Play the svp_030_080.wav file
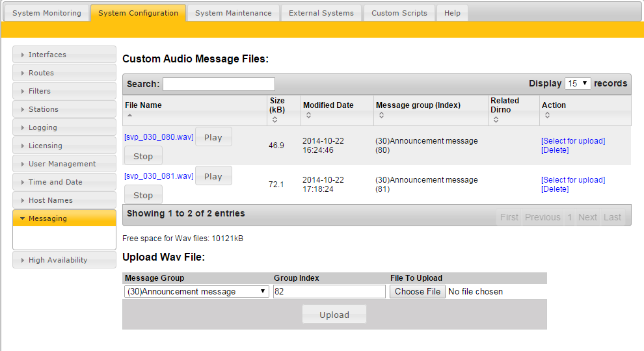The height and width of the screenshot is (351, 644). [x=213, y=137]
